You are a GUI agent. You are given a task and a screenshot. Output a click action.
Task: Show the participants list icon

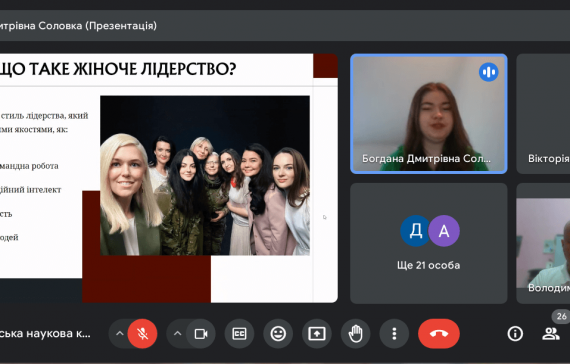[551, 333]
